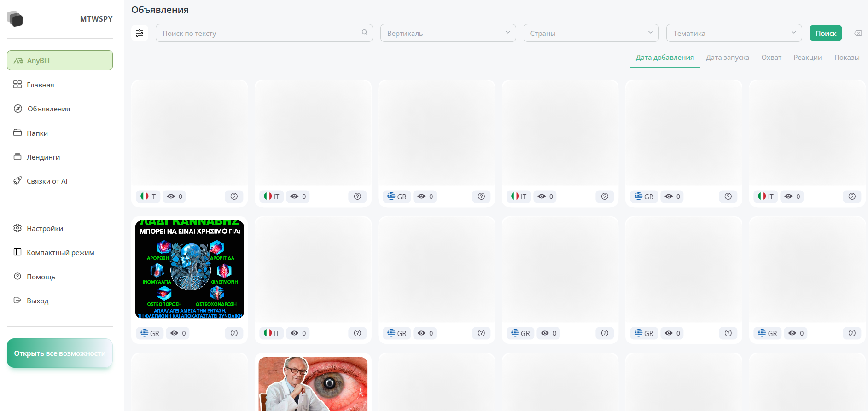
Task: Expand the Тематика dropdown
Action: click(x=734, y=33)
